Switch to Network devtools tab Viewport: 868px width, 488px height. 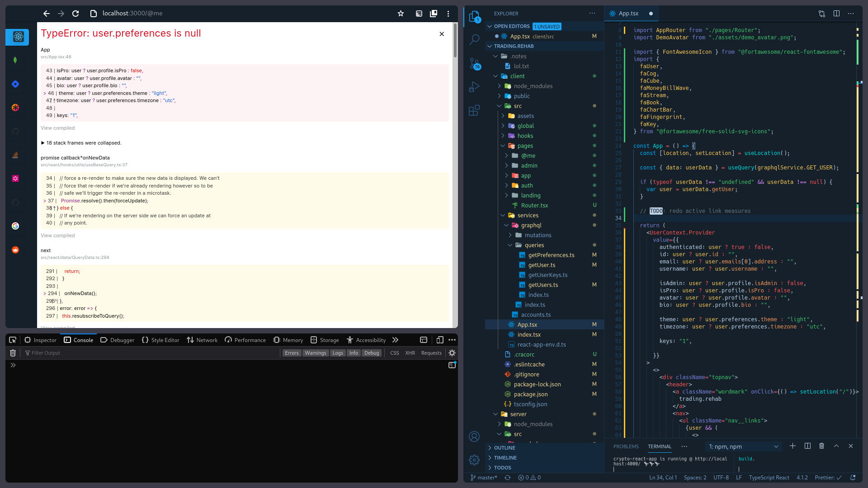pos(202,340)
